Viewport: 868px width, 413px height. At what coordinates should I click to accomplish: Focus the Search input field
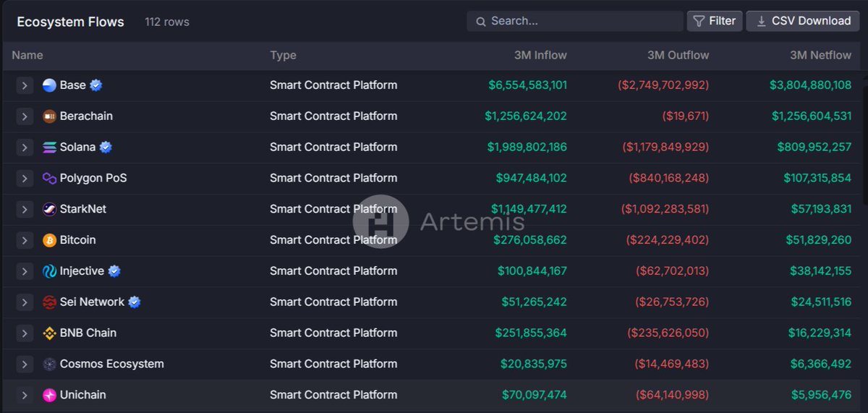point(575,21)
